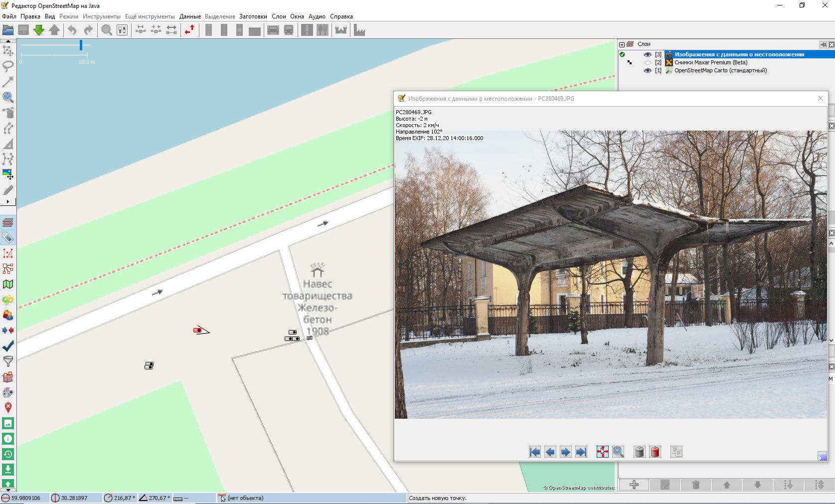
Task: Expand the left toolbar bottom arrow
Action: (7, 490)
